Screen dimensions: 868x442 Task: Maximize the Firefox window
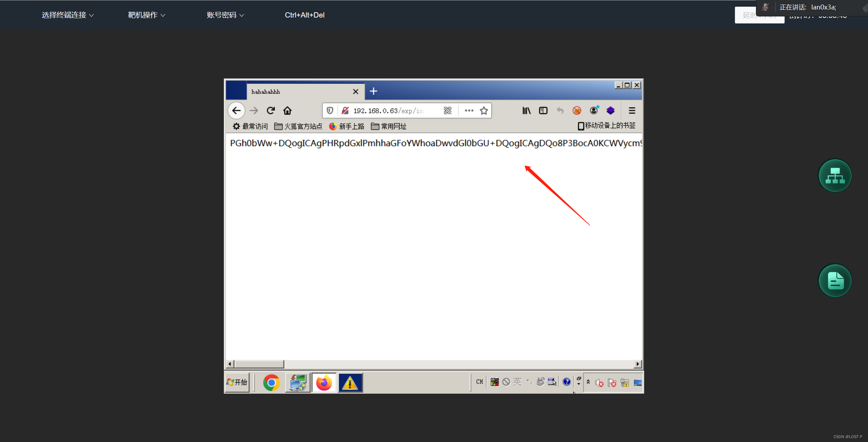[627, 85]
